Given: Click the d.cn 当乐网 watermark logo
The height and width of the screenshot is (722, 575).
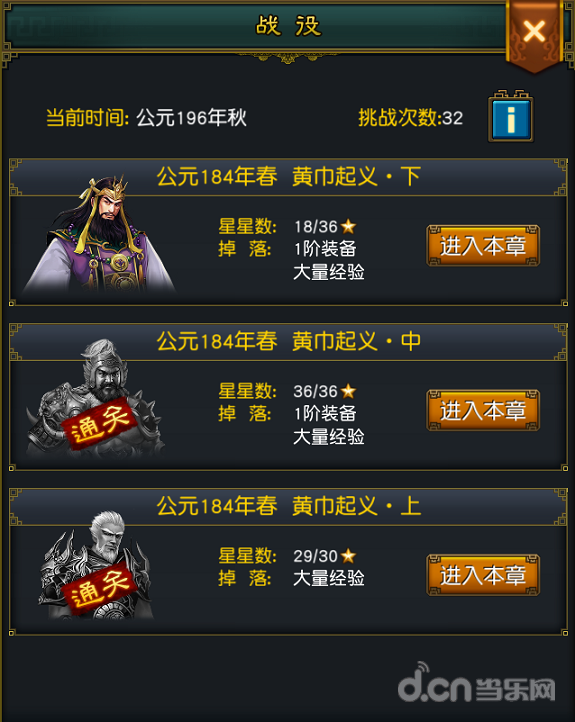Looking at the screenshot, I should click(x=476, y=683).
